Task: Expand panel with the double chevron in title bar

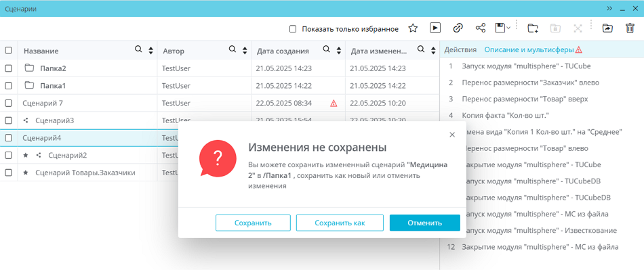Action: [x=609, y=9]
